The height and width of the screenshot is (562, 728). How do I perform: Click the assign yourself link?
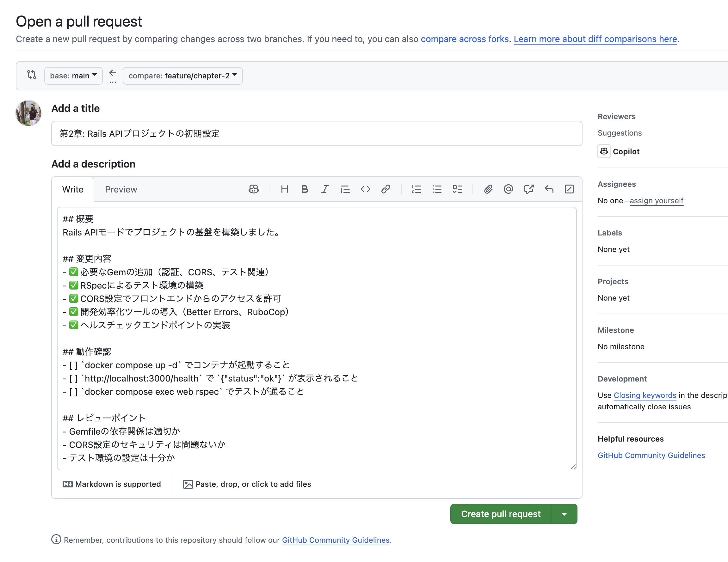pyautogui.click(x=656, y=200)
